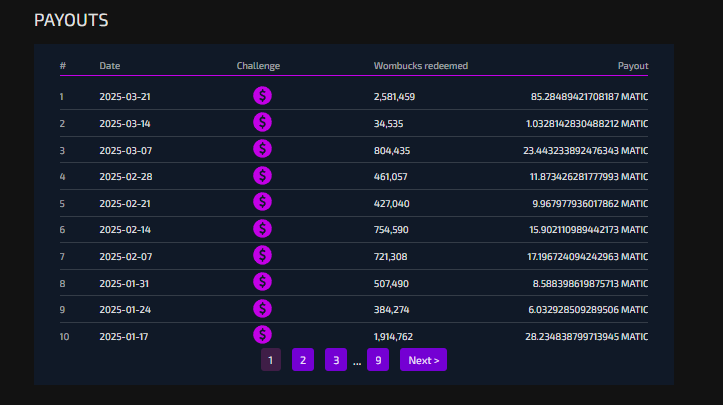Jump to payouts page 3
723x405 pixels.
[x=336, y=360]
